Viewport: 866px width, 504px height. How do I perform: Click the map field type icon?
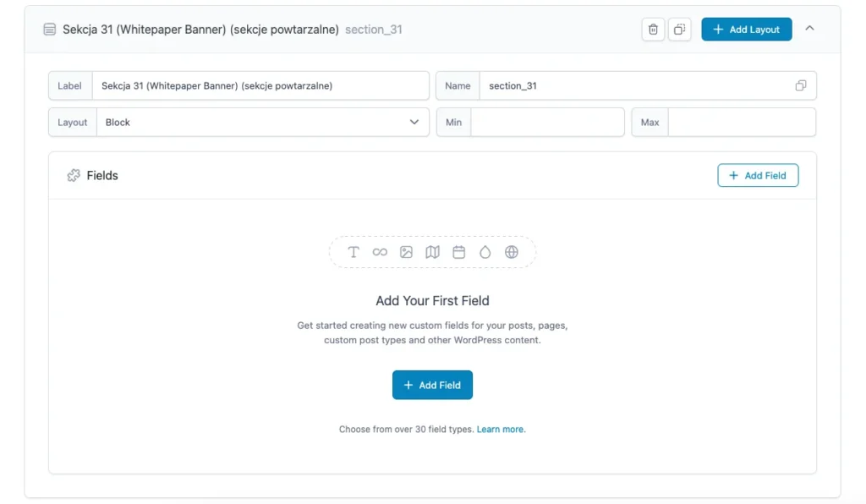(x=432, y=252)
